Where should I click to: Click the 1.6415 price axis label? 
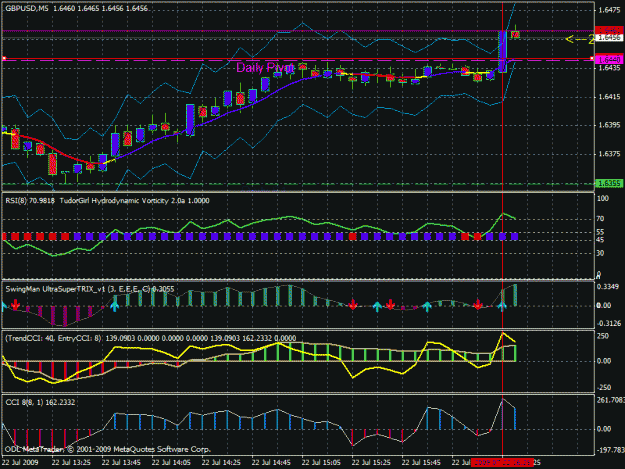pos(609,97)
